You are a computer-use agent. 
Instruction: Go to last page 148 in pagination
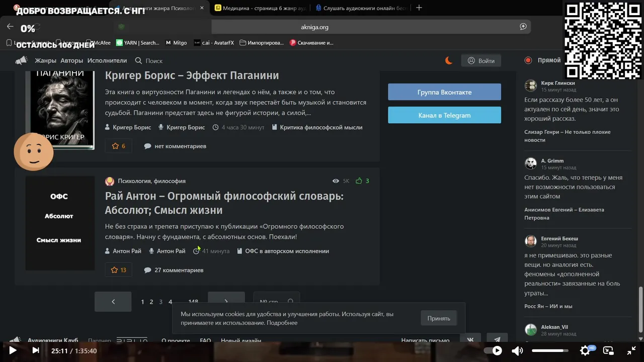pos(193,302)
